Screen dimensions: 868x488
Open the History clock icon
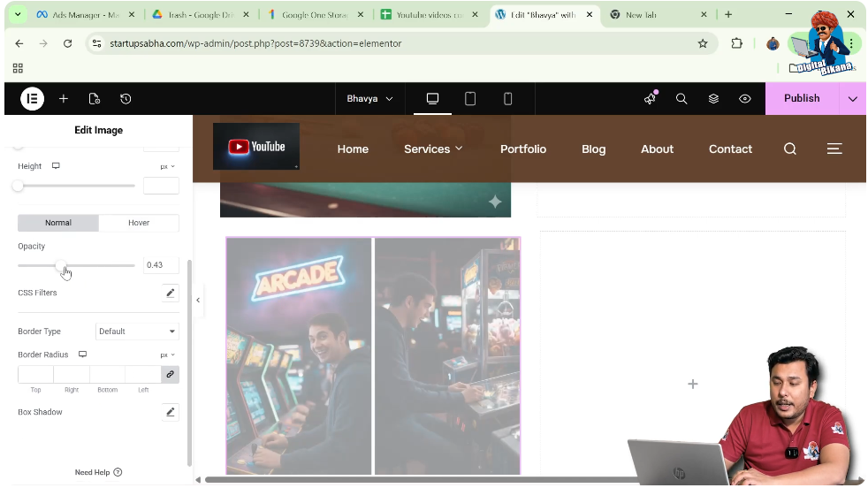click(x=126, y=99)
